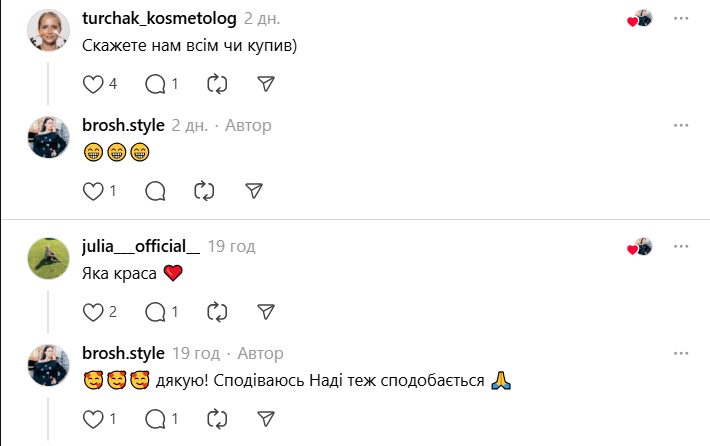Like turchak_kosmetolog's comment
710x446 pixels.
(93, 85)
